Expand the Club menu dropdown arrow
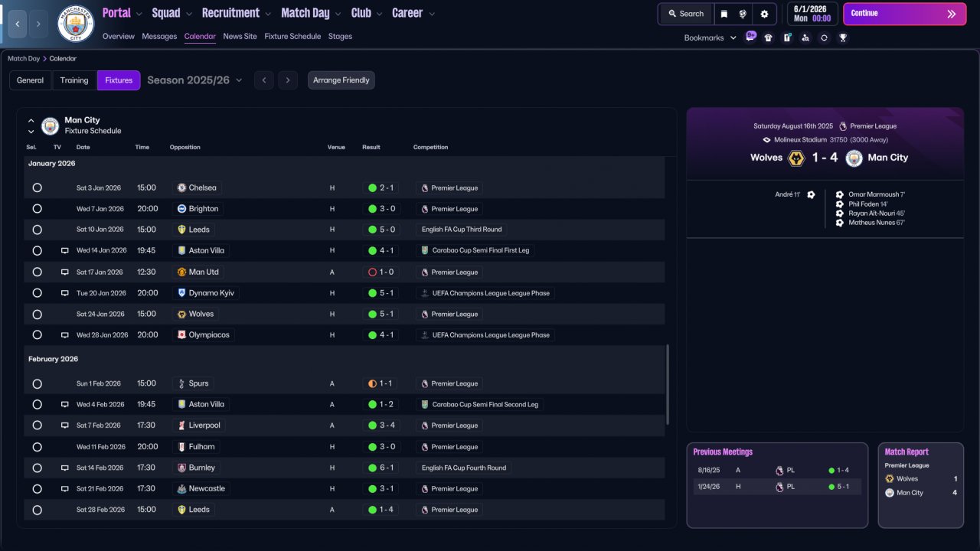 pyautogui.click(x=379, y=14)
